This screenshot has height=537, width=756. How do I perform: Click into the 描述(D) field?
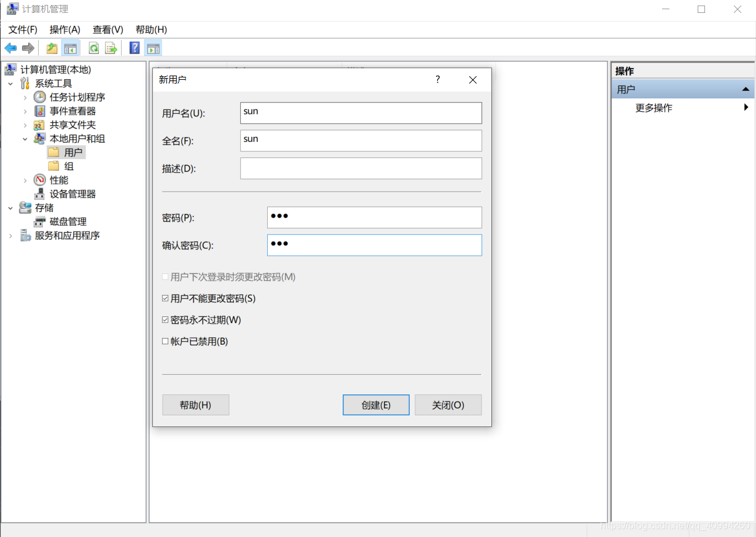[x=361, y=168]
